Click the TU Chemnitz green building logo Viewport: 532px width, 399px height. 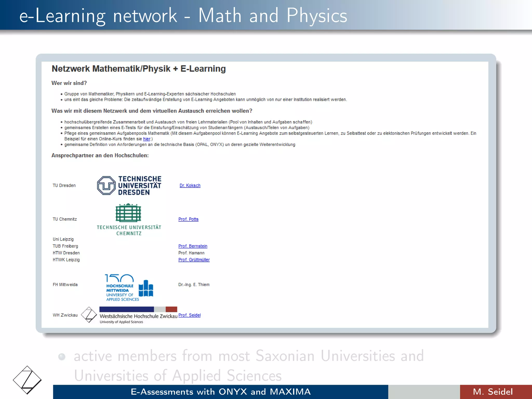128,213
